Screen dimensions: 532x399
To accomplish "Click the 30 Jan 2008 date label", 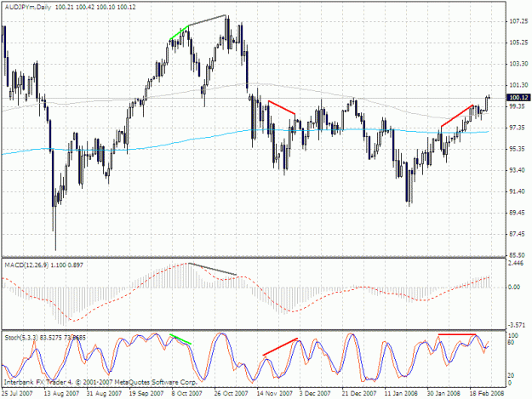I will coord(444,393).
